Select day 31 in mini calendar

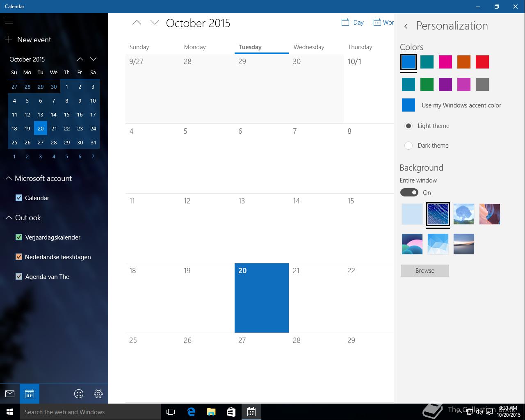coord(93,142)
